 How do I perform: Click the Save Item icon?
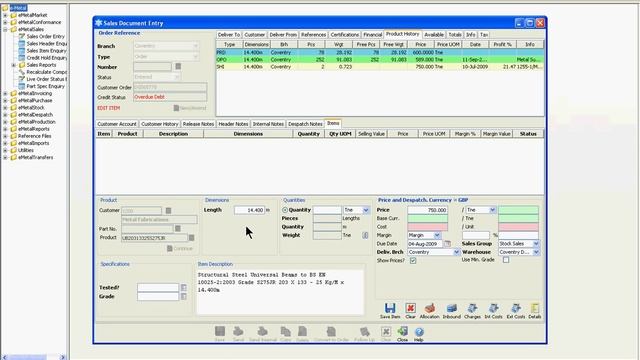pos(390,308)
